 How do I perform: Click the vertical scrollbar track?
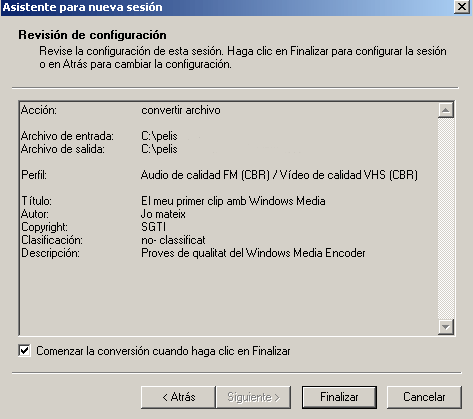pos(446,218)
